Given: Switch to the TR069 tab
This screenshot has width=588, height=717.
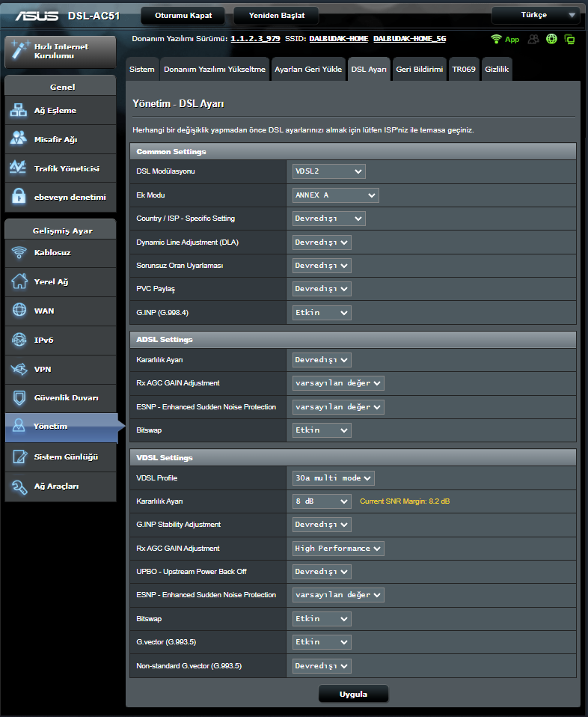Looking at the screenshot, I should [464, 69].
